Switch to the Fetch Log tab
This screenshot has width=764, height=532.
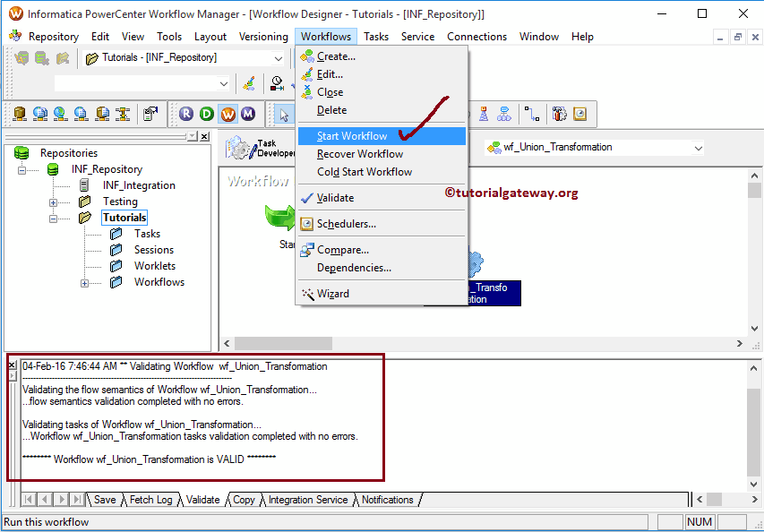tap(151, 500)
